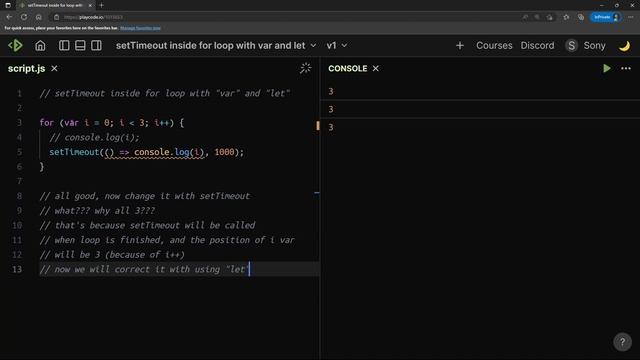Image resolution: width=640 pixels, height=360 pixels.
Task: Click comment 'all good, now change it'
Action: 144,196
